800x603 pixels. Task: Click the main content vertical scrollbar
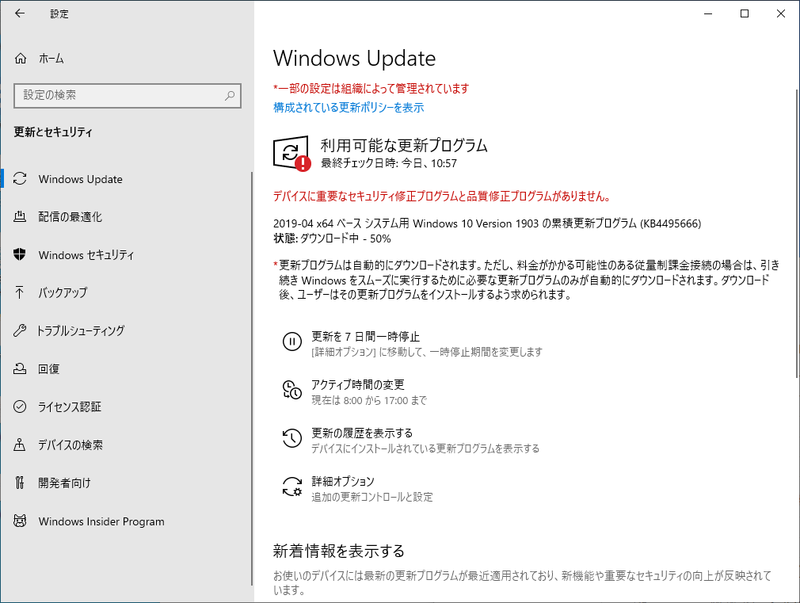coord(796,234)
